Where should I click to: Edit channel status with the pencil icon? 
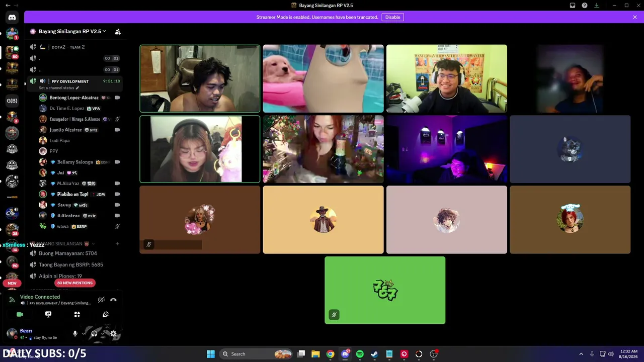[77, 88]
